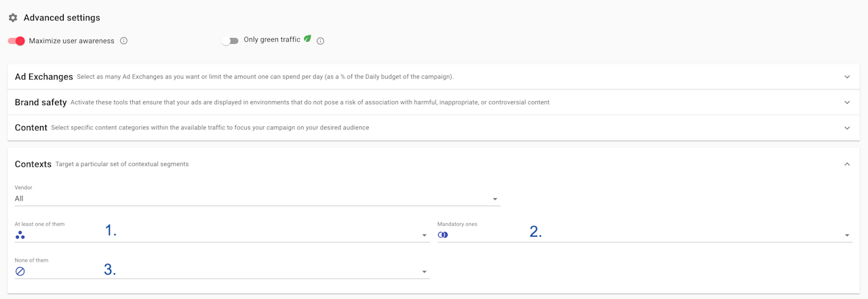This screenshot has width=868, height=299.
Task: Click the three-dots 'At least one' icon
Action: pos(20,235)
